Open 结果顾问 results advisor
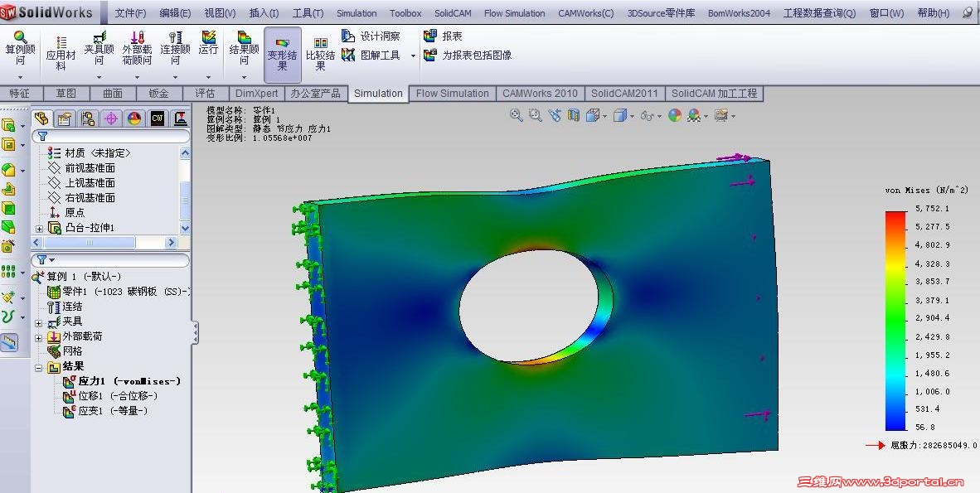 pos(245,49)
